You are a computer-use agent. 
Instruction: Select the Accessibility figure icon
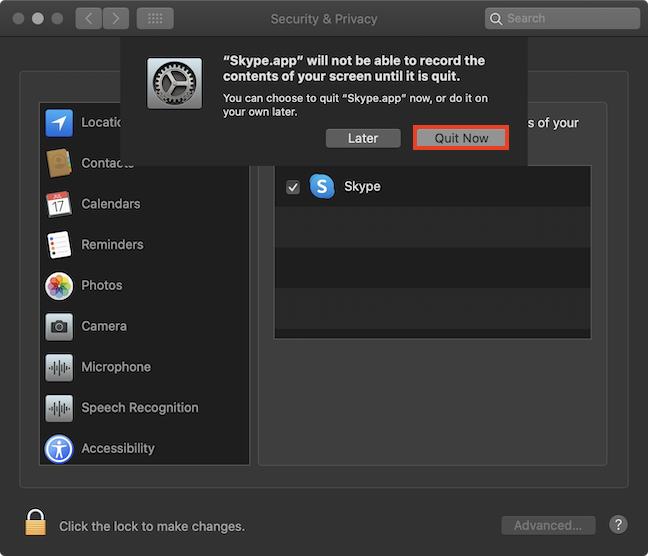(x=59, y=449)
